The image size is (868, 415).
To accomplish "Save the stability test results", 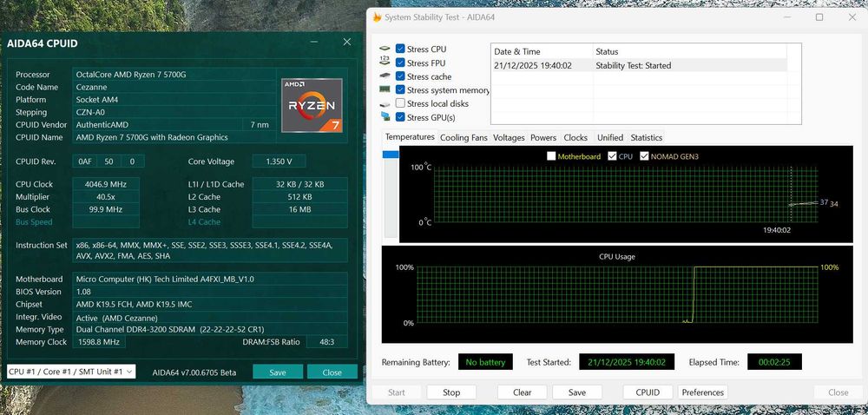I will (577, 392).
